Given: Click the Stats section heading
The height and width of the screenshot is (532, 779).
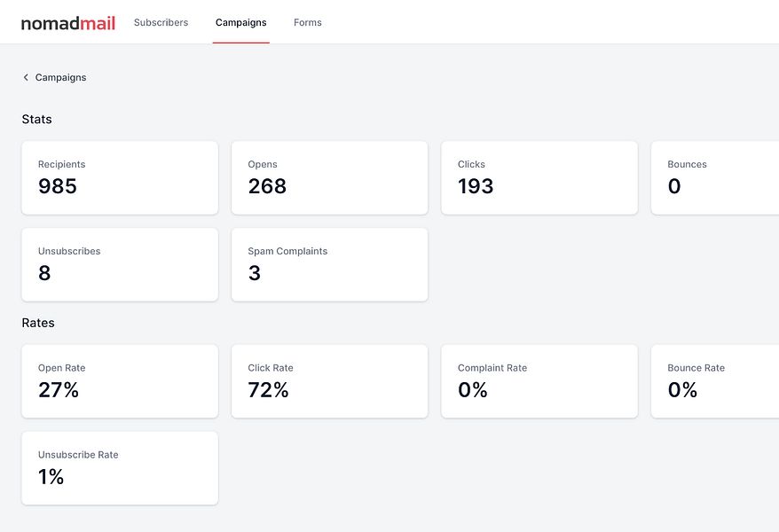Looking at the screenshot, I should click(36, 119).
